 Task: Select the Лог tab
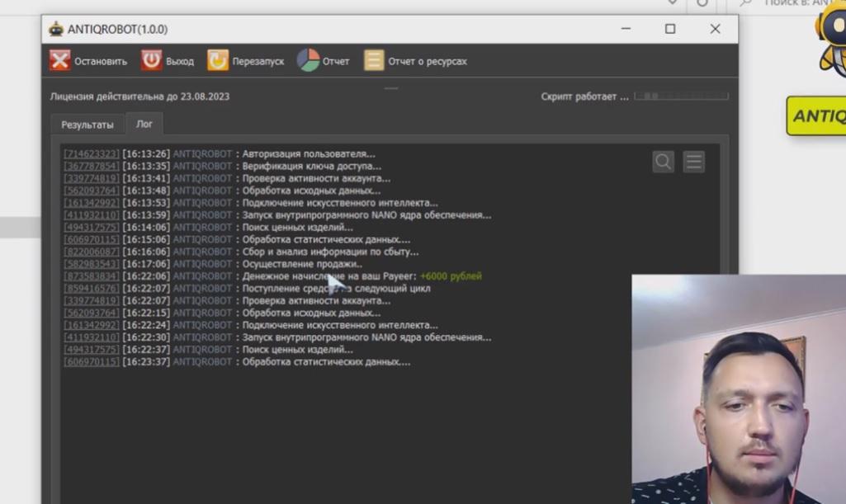coord(144,124)
